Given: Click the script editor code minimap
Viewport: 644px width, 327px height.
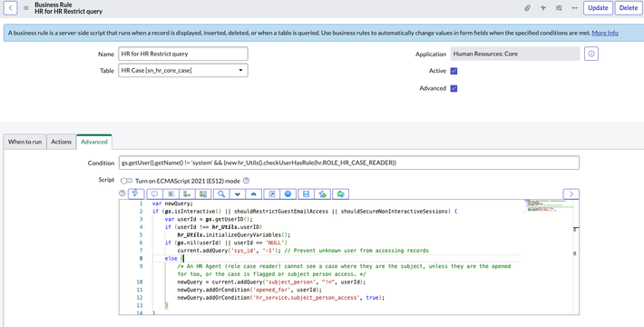Looking at the screenshot, I should coord(548,205).
